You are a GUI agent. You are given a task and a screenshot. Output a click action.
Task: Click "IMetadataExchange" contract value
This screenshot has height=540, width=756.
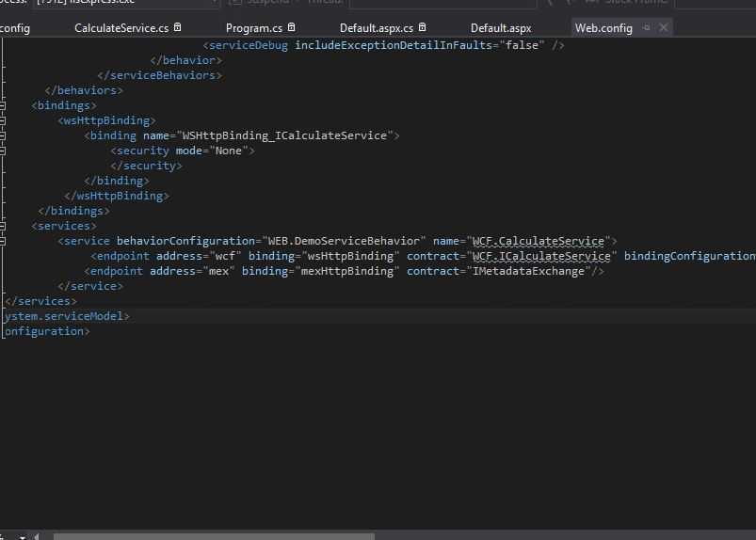click(x=529, y=271)
